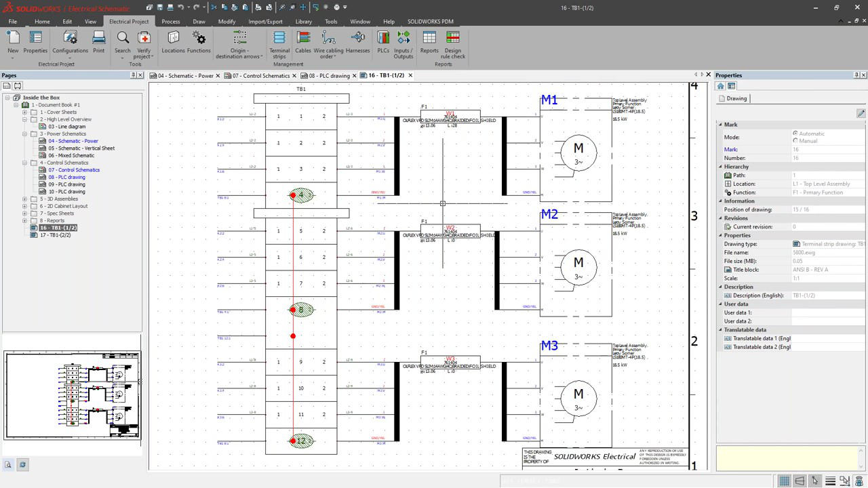
Task: Select the Automatic mode radio button
Action: tap(795, 134)
